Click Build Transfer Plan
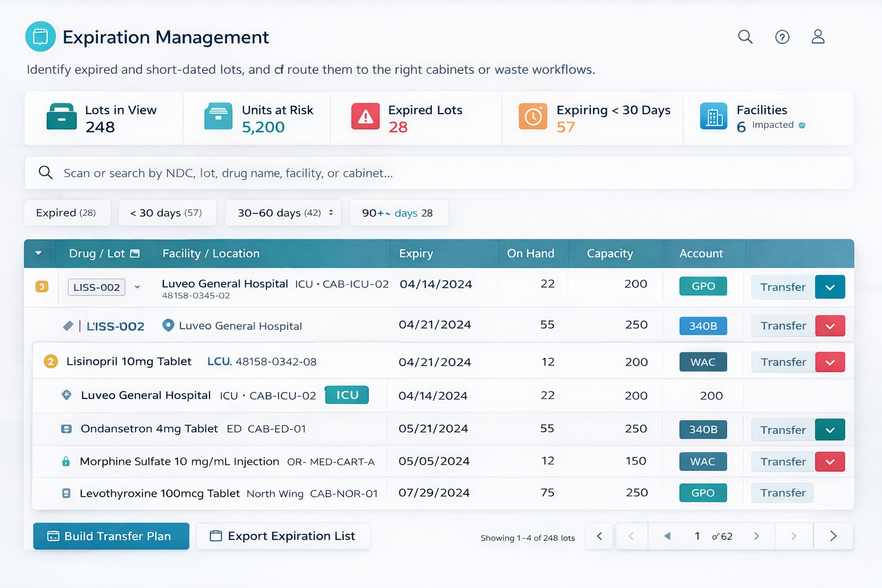This screenshot has width=882, height=588. (111, 536)
